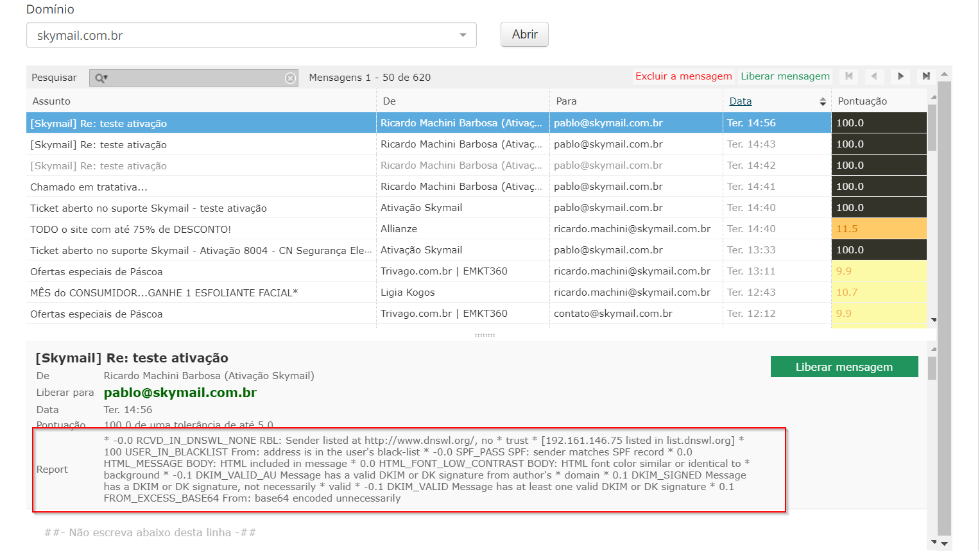Go to first page of messages
The image size is (980, 551).
coord(849,76)
